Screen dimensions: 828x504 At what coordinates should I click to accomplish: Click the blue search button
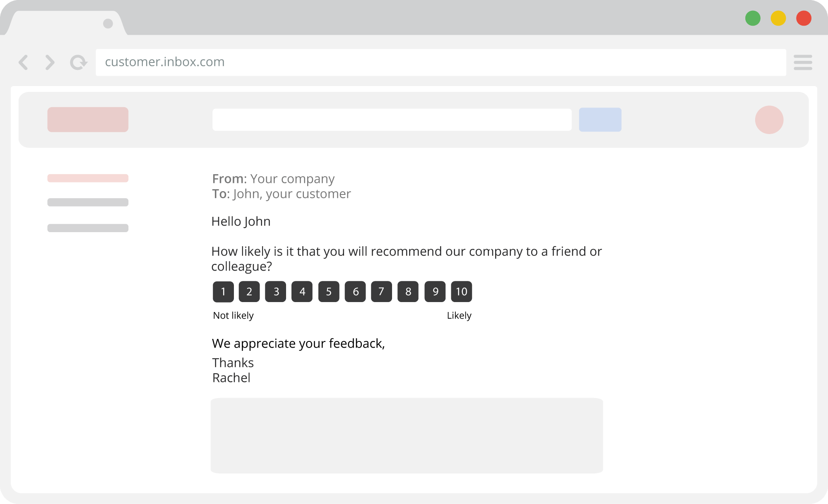coord(600,120)
